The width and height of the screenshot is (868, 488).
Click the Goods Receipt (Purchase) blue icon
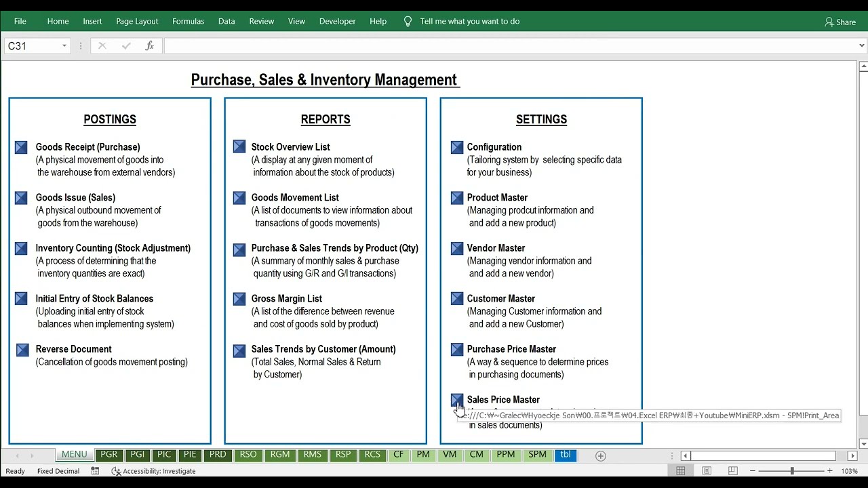click(21, 147)
